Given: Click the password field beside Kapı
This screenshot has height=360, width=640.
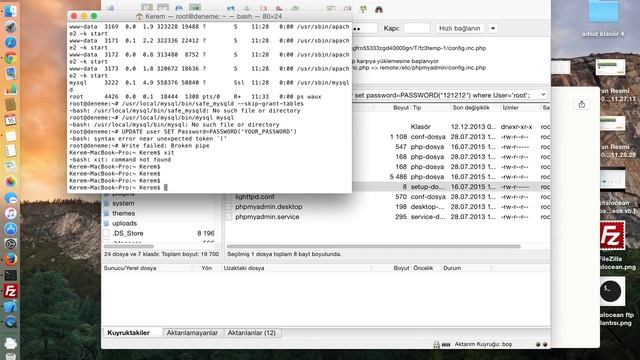Looking at the screenshot, I should (364, 28).
